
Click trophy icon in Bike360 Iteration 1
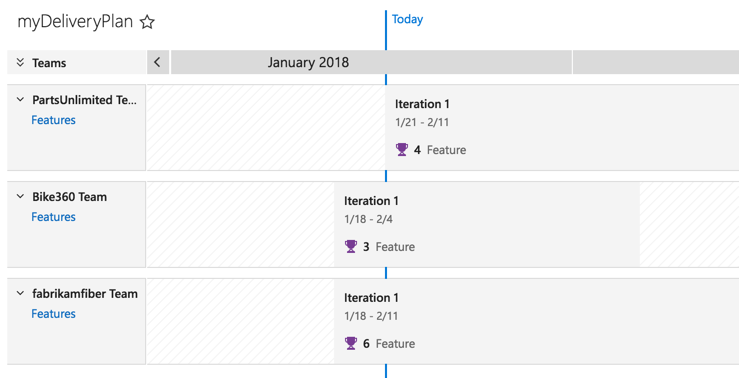(x=351, y=247)
